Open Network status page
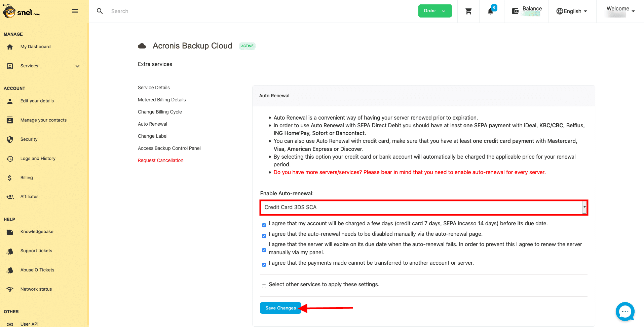The height and width of the screenshot is (327, 644). (36, 289)
